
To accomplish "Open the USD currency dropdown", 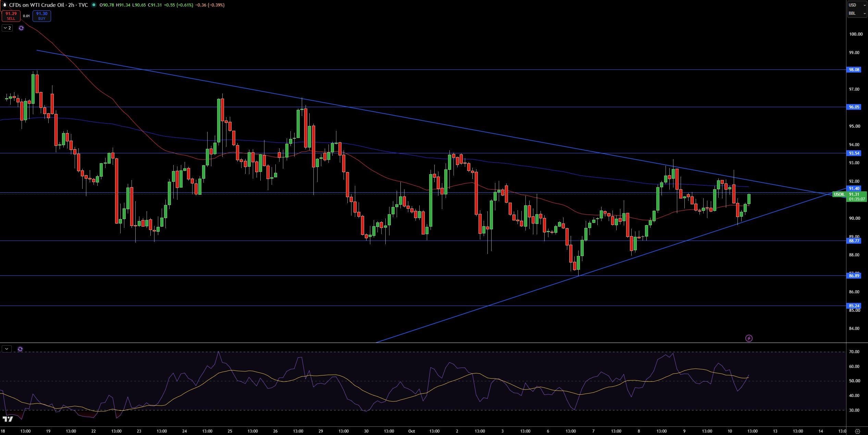I will (857, 5).
